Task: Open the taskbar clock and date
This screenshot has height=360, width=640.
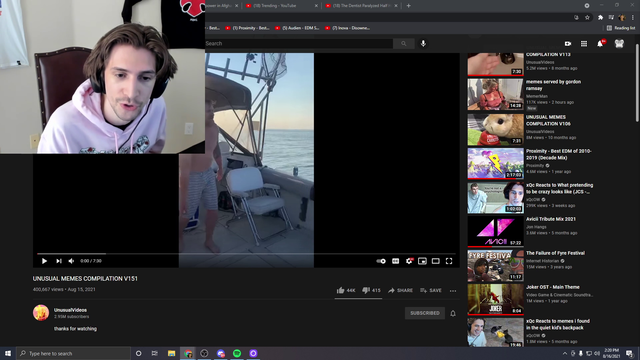Action: click(x=611, y=353)
